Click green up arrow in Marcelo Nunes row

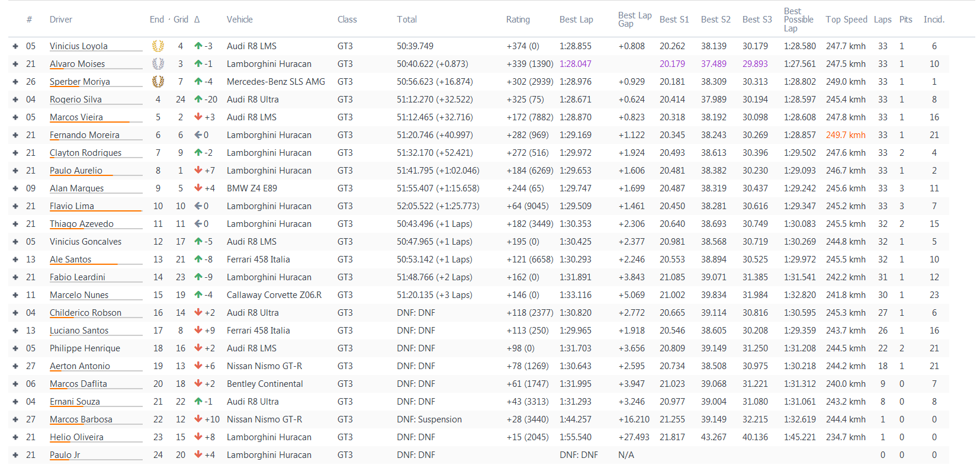pyautogui.click(x=198, y=294)
